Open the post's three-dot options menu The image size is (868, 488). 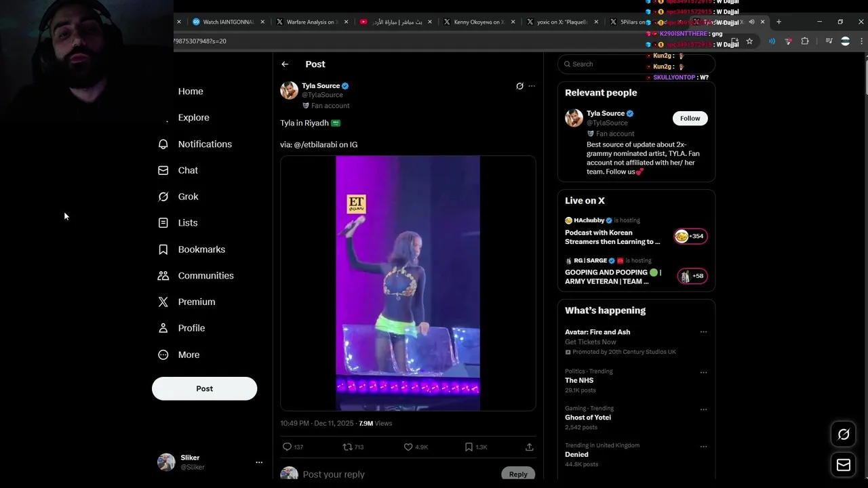click(532, 86)
